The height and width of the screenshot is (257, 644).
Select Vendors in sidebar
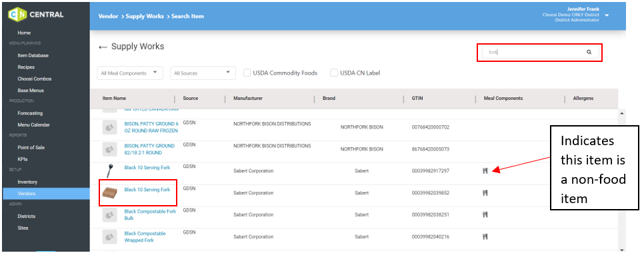point(46,194)
